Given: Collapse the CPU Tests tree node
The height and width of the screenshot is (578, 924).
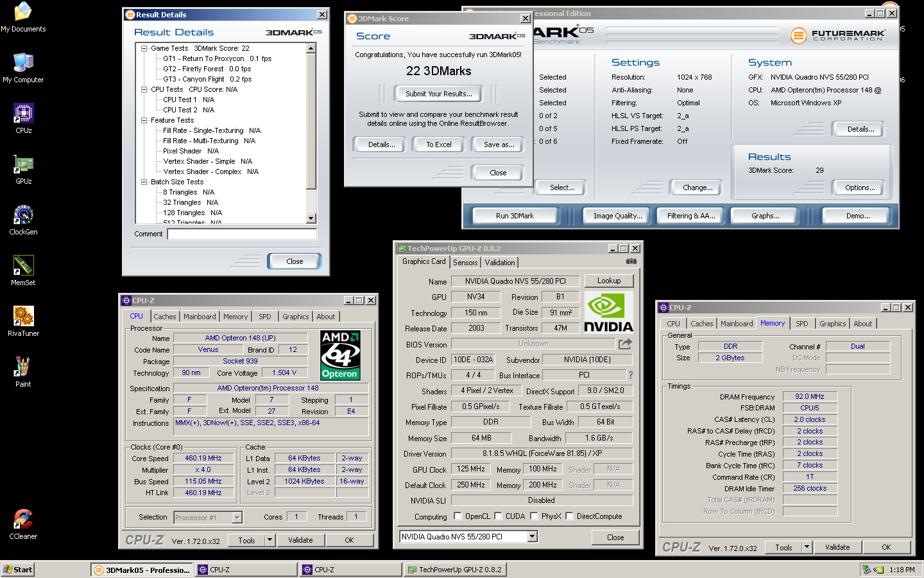Looking at the screenshot, I should pos(144,89).
